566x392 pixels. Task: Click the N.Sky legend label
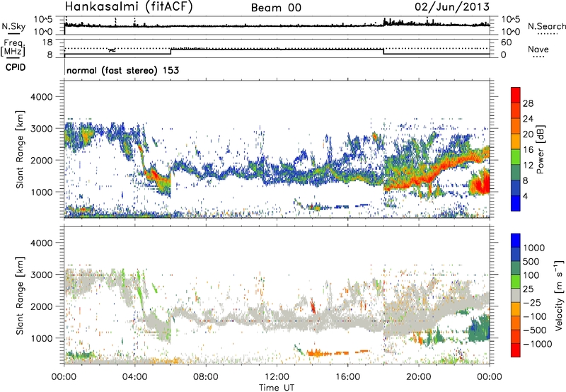pos(13,27)
